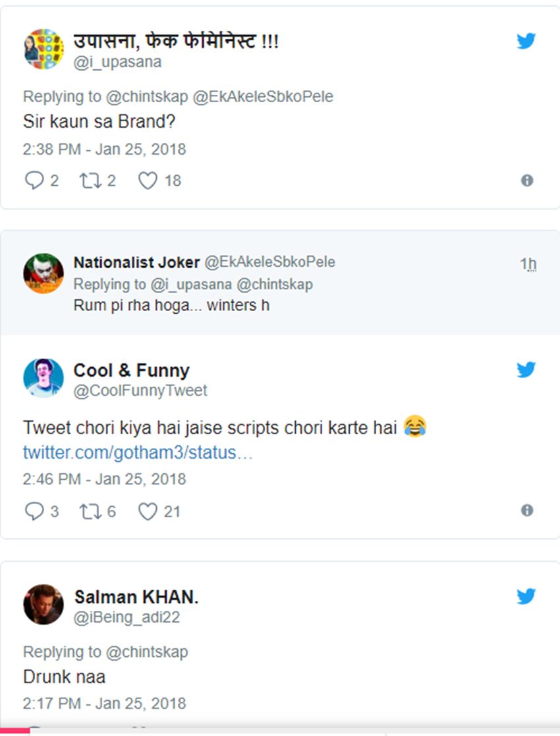Click Salman KHAN's profile picture

point(43,604)
